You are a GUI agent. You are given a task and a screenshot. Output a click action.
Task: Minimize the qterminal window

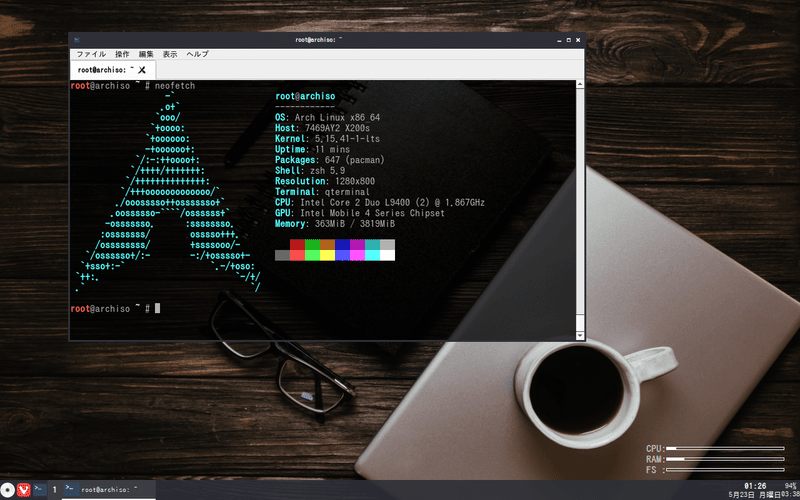click(559, 40)
